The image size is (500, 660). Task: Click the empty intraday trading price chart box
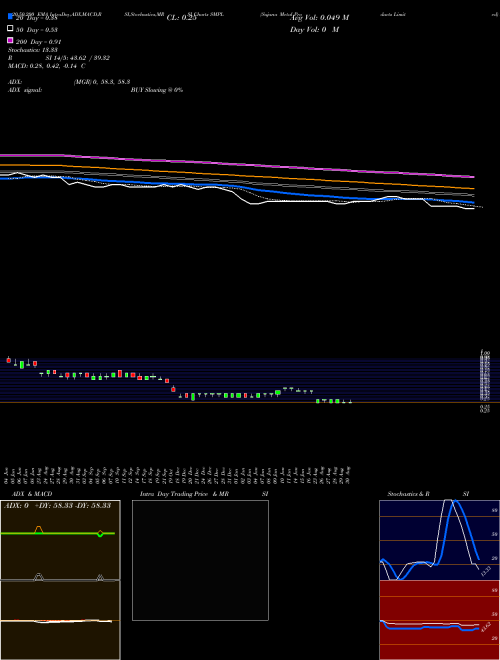click(x=200, y=560)
